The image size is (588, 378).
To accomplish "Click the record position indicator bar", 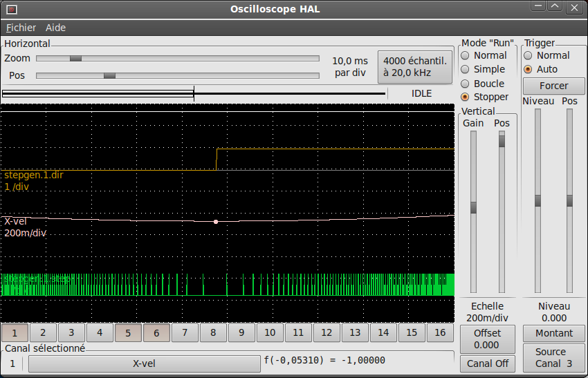I will 194,94.
